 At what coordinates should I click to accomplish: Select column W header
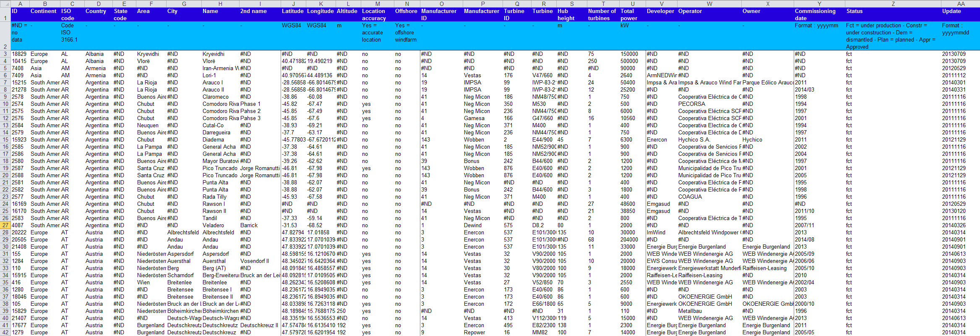709,4
